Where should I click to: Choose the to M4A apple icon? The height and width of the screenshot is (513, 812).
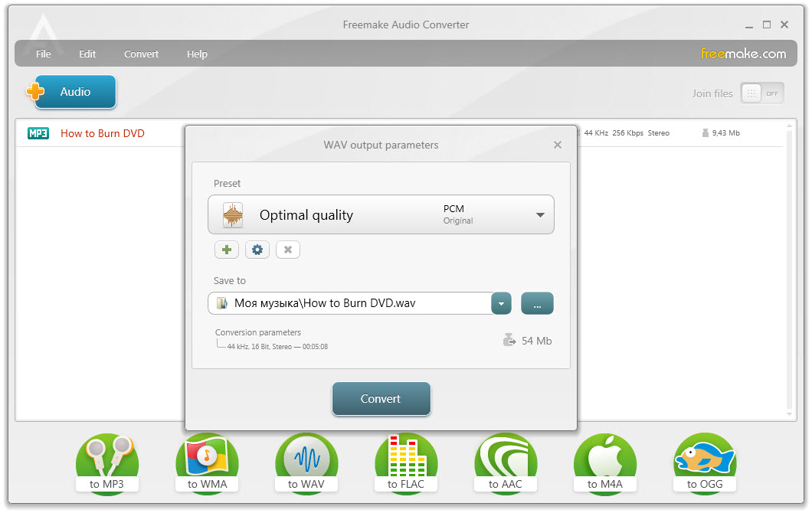pyautogui.click(x=605, y=463)
